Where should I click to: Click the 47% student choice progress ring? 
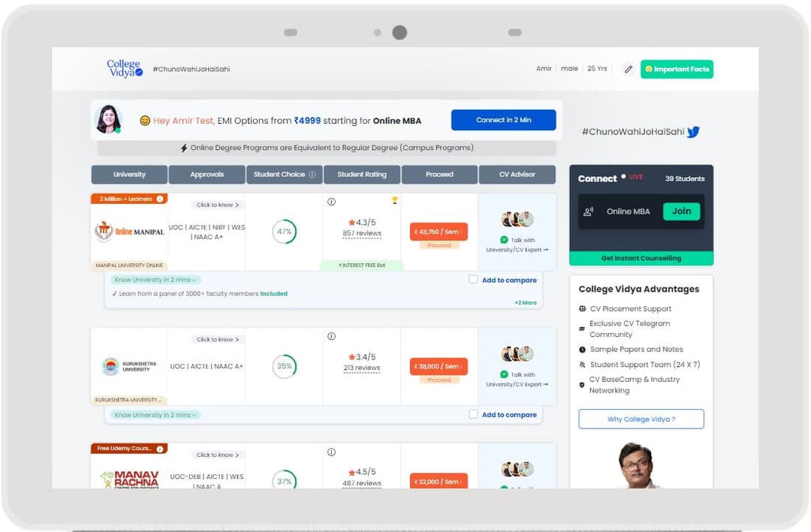(x=285, y=232)
